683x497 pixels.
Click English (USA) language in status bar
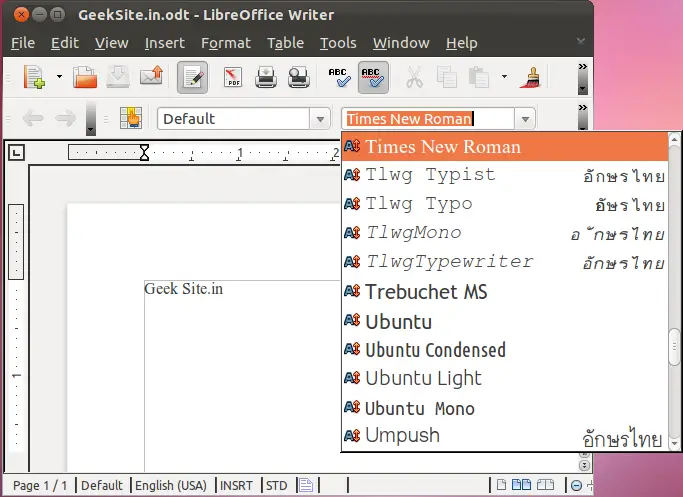click(171, 485)
